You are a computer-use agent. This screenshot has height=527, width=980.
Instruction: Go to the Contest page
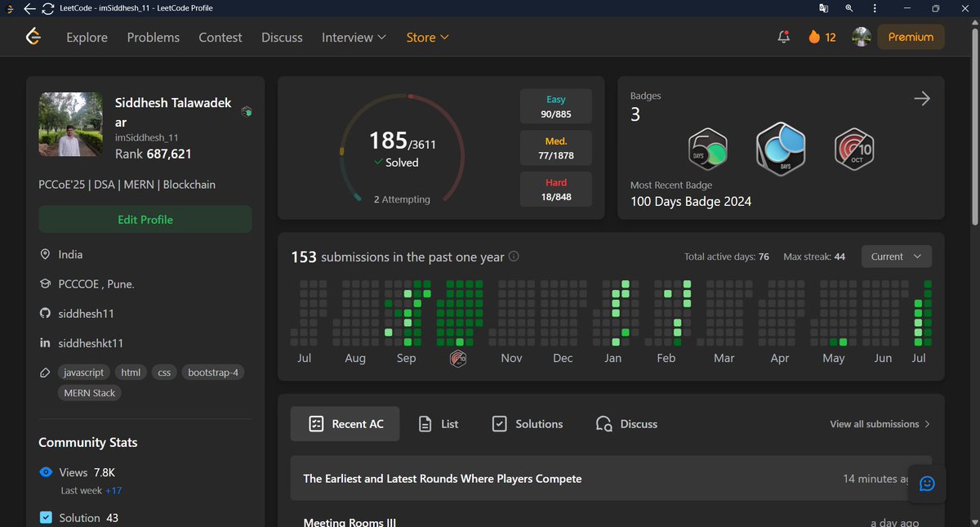click(220, 38)
